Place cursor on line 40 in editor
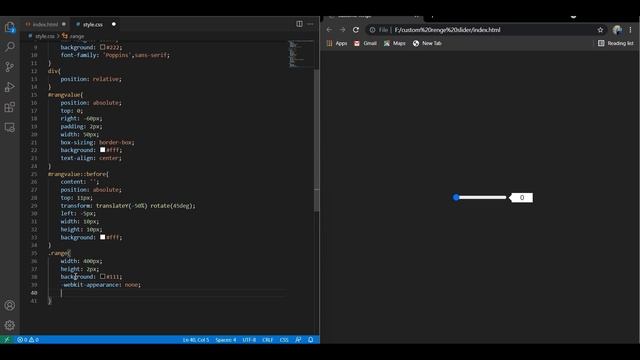 (167, 293)
